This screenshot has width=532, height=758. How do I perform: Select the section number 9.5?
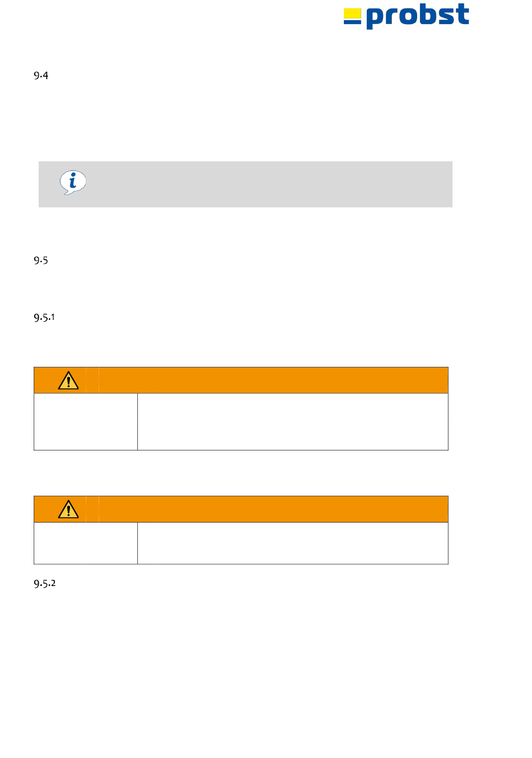pos(41,261)
